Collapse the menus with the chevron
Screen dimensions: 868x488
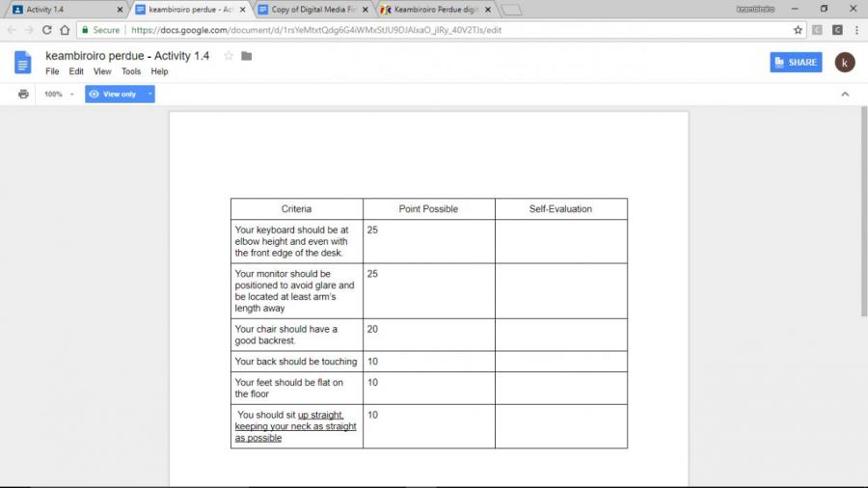(845, 95)
